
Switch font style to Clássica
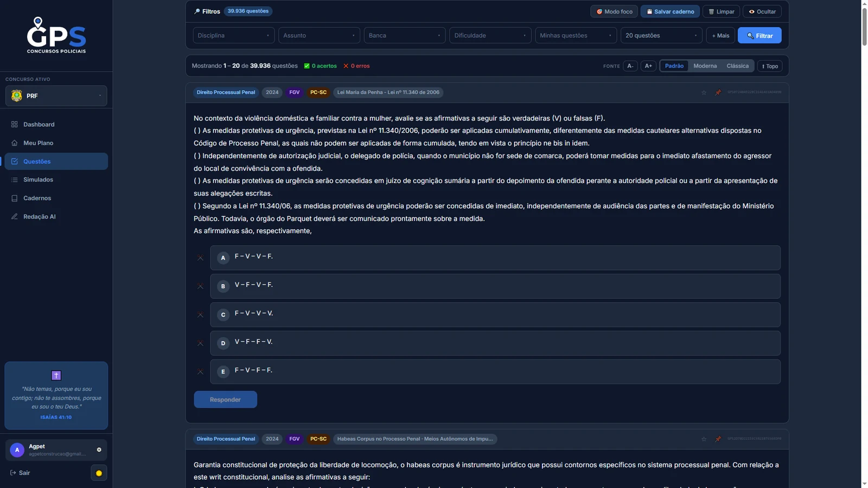point(738,66)
